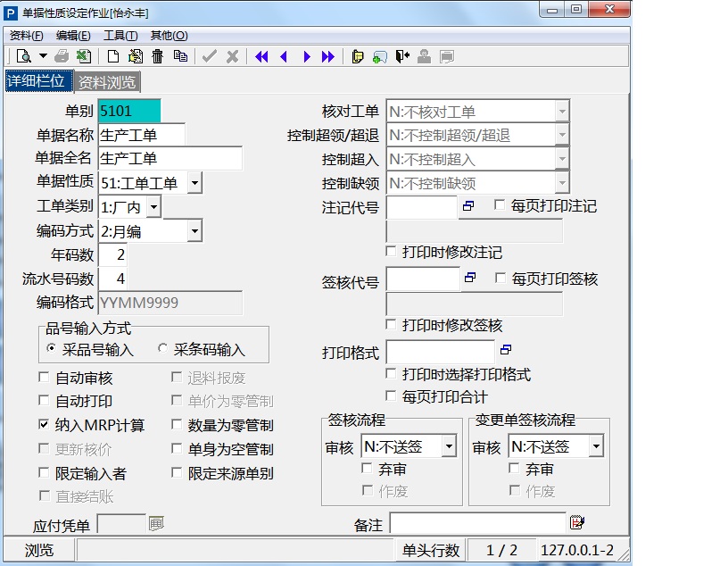The image size is (728, 566).
Task: Click the edit record pencil icon
Action: (x=135, y=56)
